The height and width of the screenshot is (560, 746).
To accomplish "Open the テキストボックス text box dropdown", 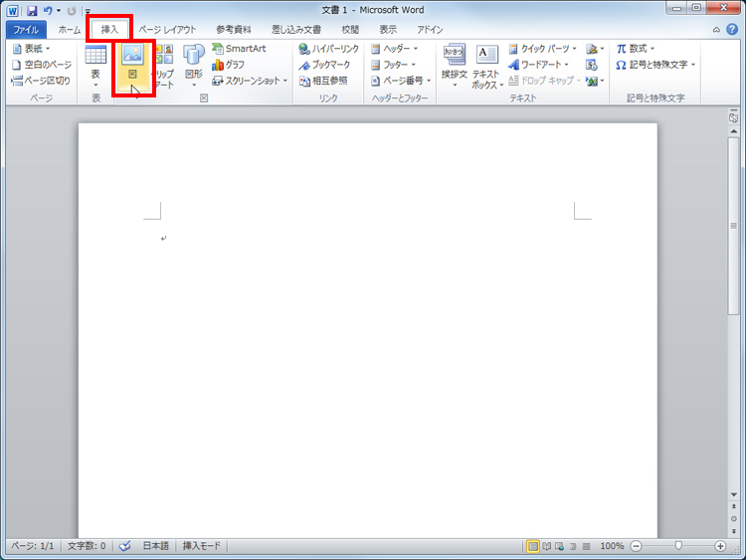I will pyautogui.click(x=487, y=66).
